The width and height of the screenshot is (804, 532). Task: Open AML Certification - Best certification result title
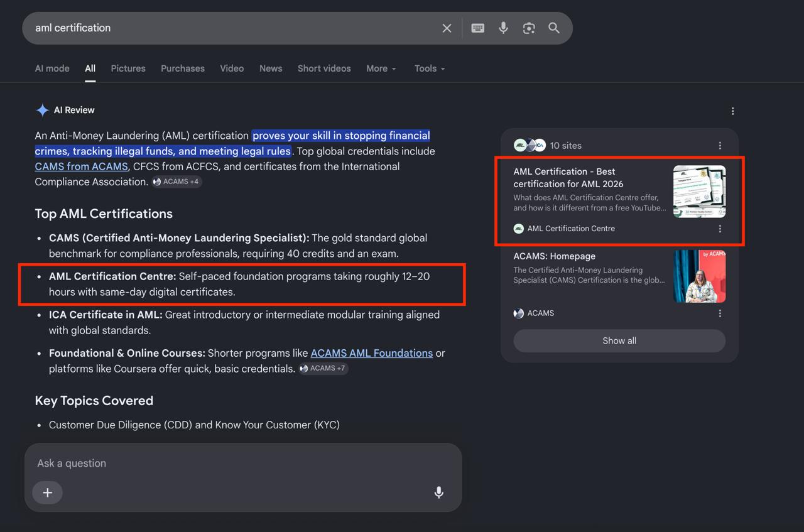(x=568, y=178)
